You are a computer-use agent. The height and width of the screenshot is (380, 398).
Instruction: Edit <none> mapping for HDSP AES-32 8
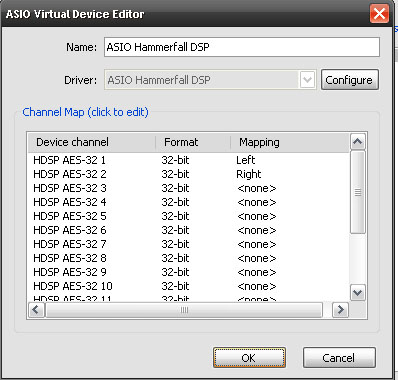pos(257,259)
